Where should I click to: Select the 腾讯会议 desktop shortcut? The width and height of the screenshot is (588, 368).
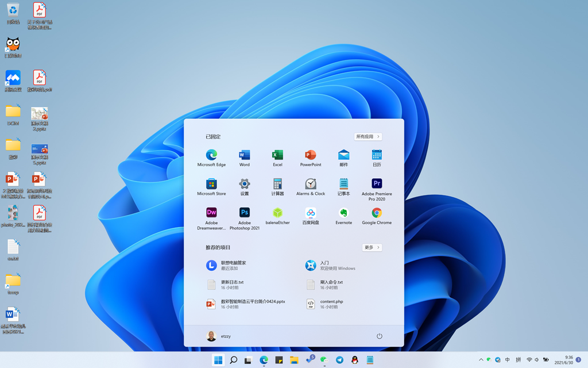[13, 80]
